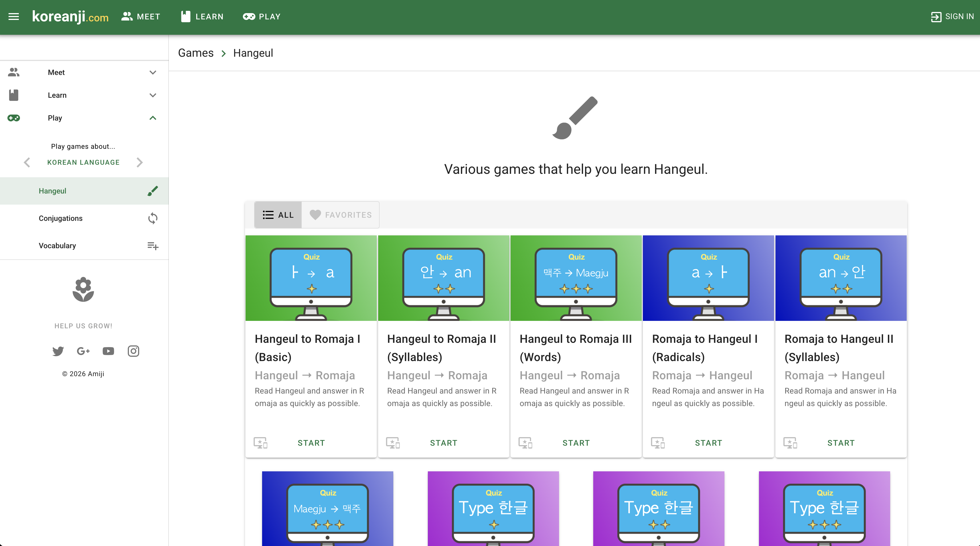
Task: Select Hangeul in the sidebar
Action: coord(84,191)
